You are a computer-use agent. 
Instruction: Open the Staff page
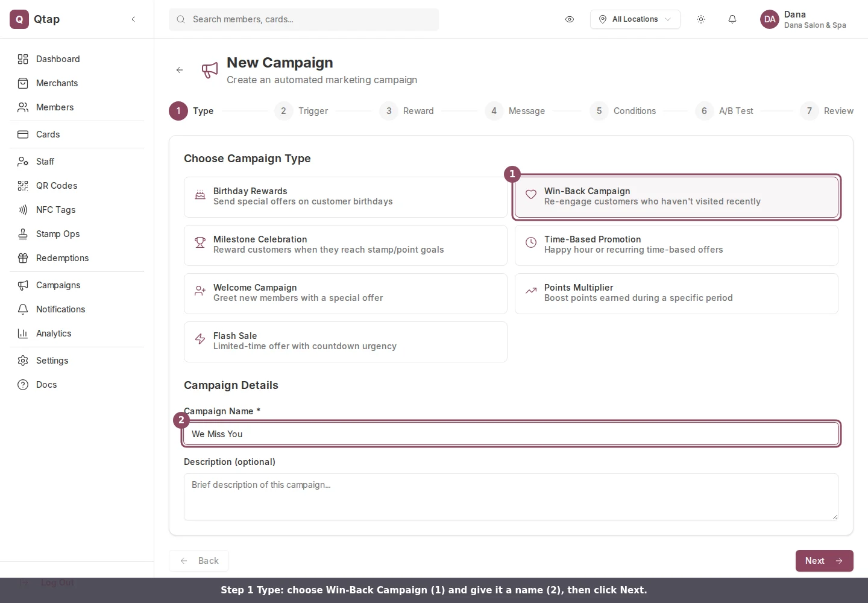point(77,162)
